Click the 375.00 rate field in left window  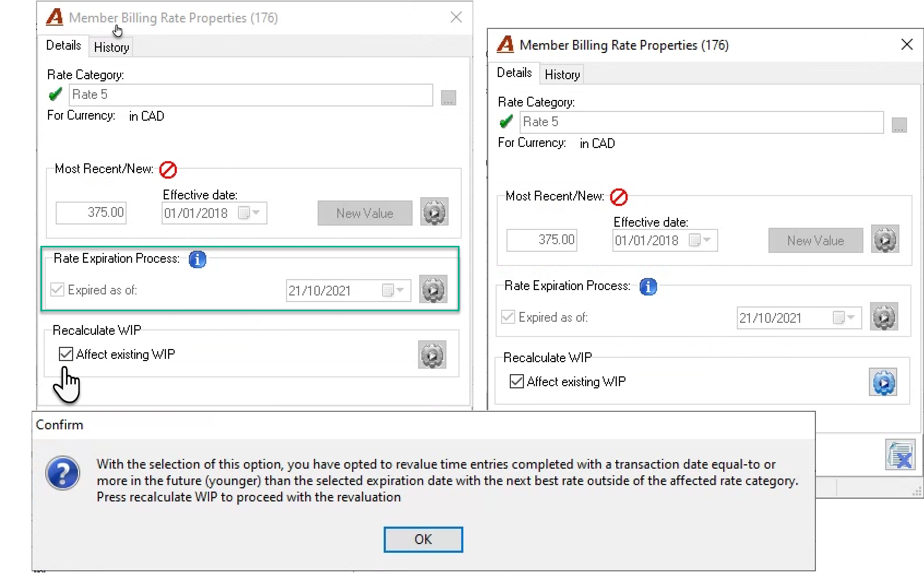pyautogui.click(x=91, y=212)
